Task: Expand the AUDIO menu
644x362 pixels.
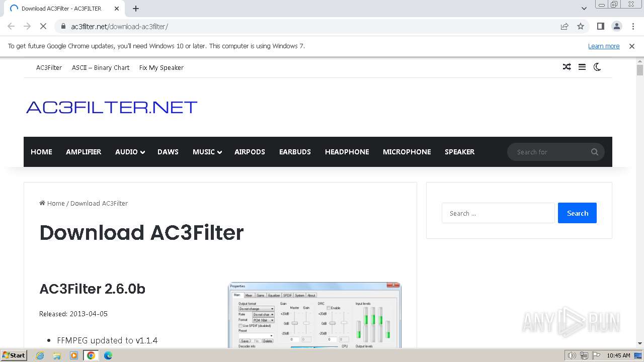Action: [x=130, y=152]
